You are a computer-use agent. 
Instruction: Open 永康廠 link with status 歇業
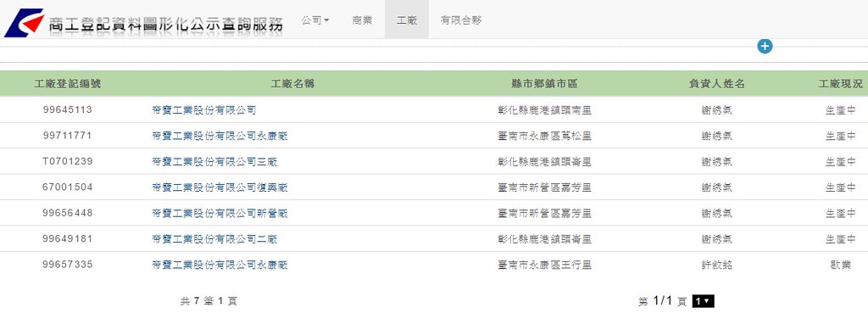click(x=220, y=265)
